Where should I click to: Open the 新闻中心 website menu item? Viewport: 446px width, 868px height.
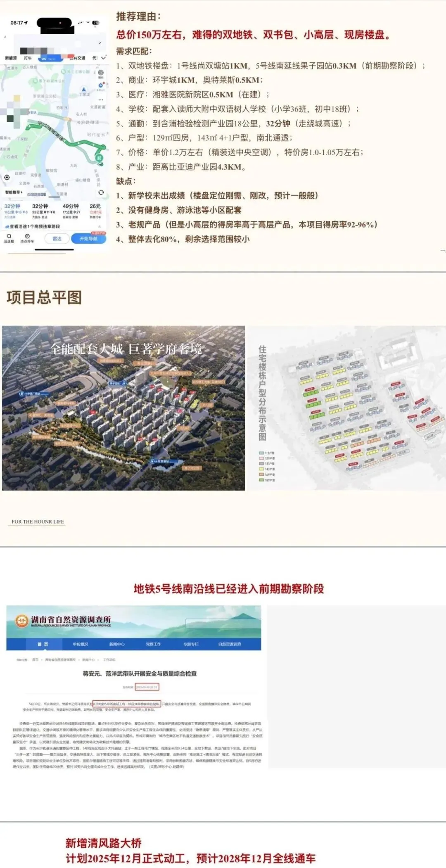click(117, 644)
